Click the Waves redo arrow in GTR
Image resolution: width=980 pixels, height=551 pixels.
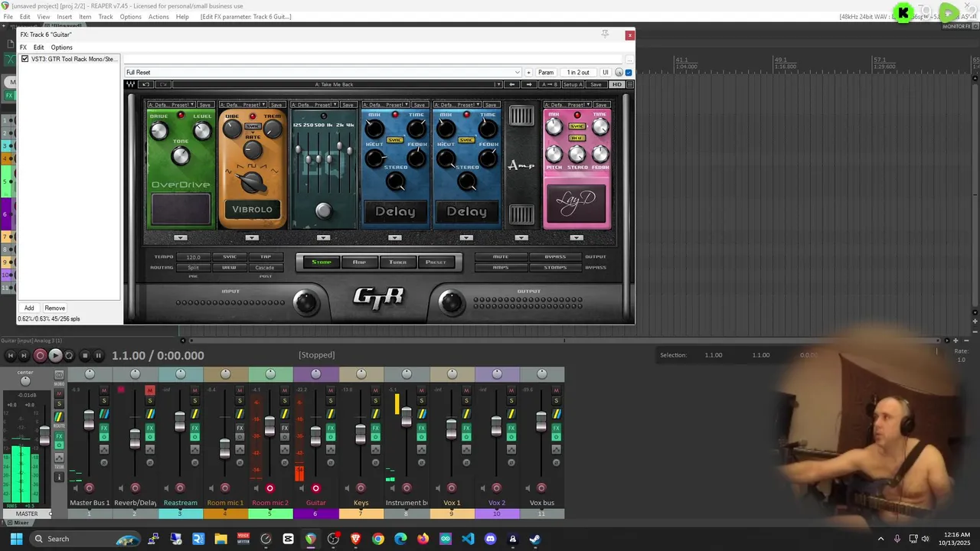click(x=162, y=84)
